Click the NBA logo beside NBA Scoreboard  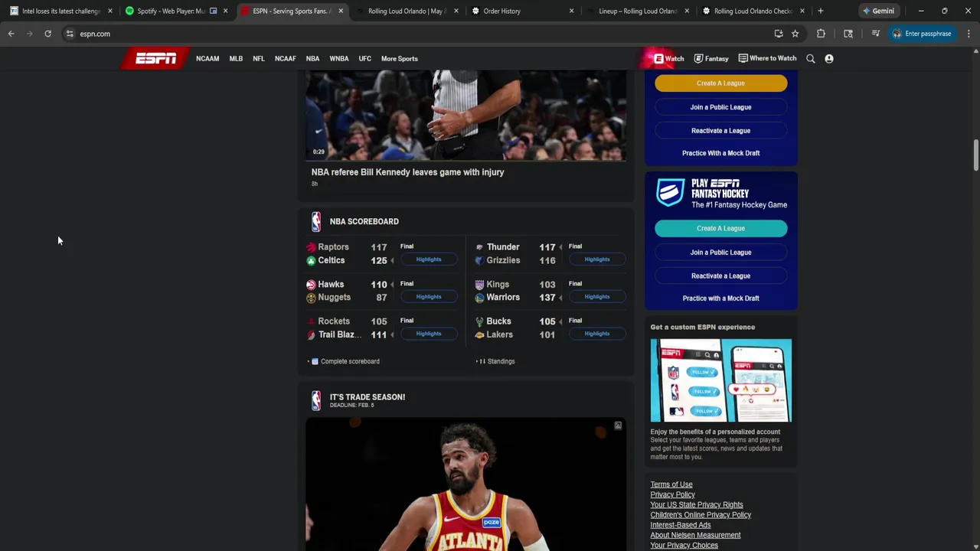[316, 222]
